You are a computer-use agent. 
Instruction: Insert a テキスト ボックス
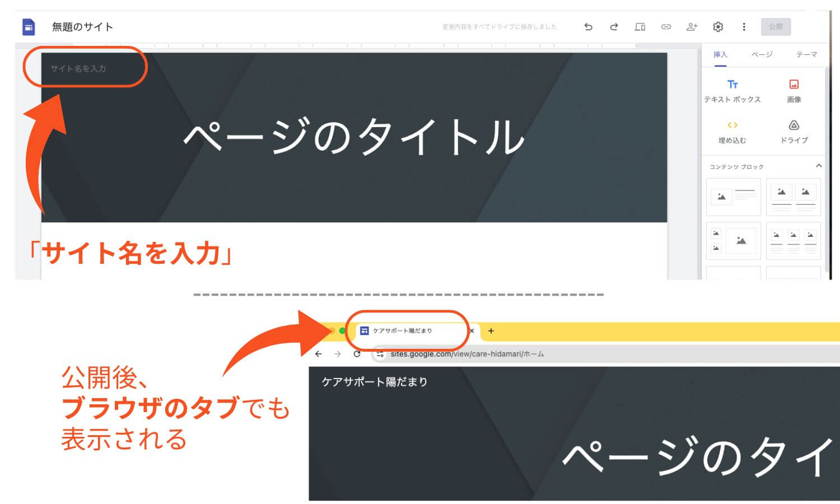pyautogui.click(x=732, y=91)
